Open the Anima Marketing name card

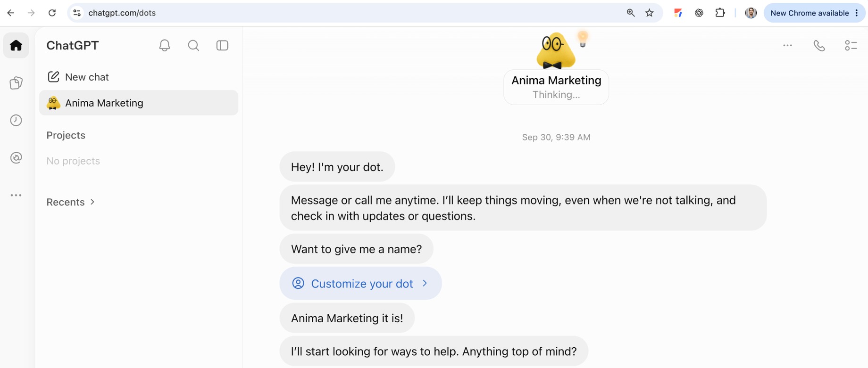click(556, 87)
